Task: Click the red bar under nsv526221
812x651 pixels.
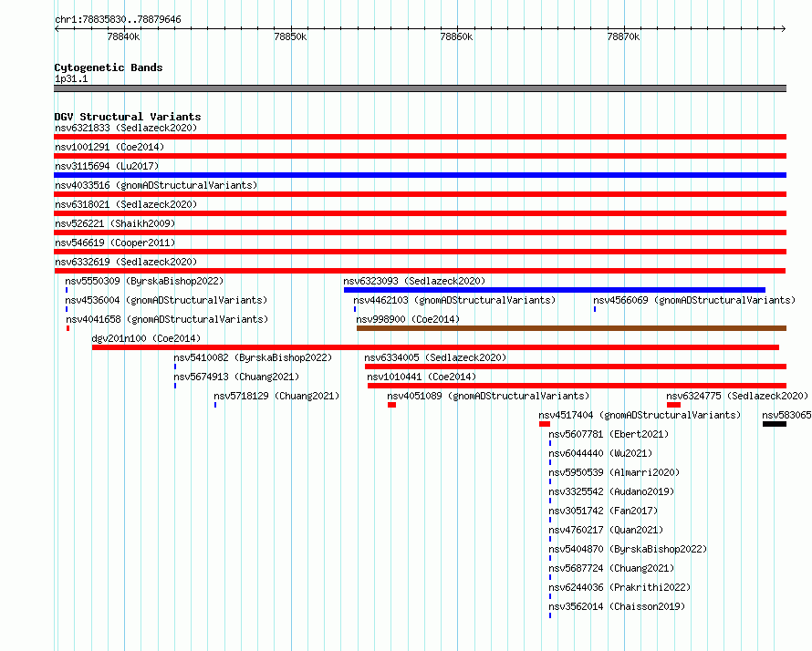Action: [x=420, y=232]
